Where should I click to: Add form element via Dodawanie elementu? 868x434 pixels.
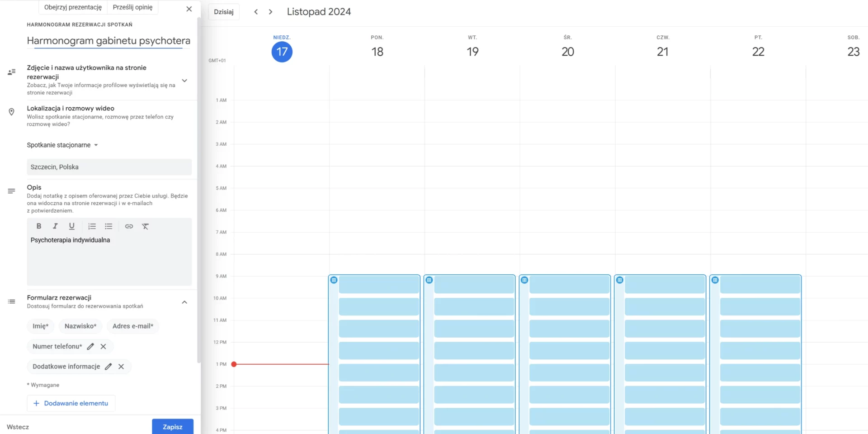(x=71, y=403)
